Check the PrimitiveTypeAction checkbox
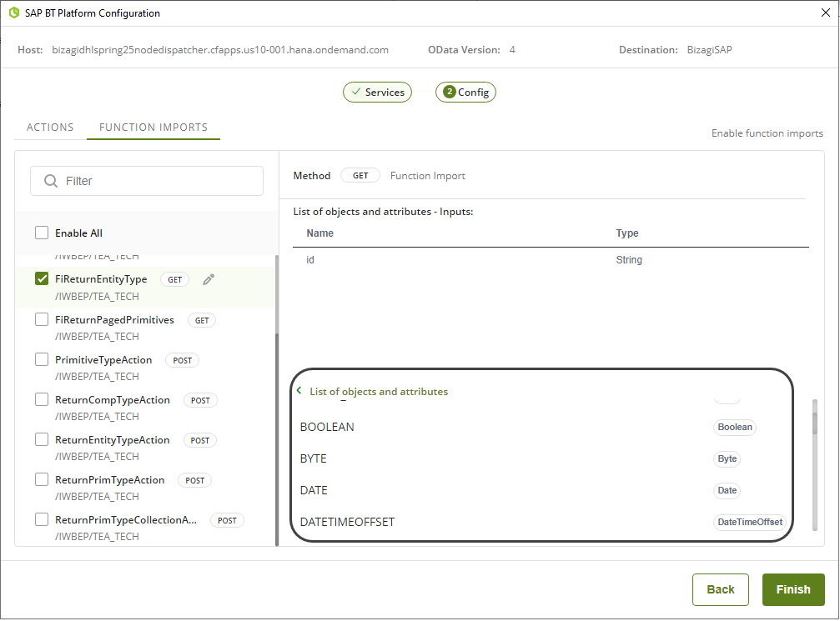840x621 pixels. 42,359
